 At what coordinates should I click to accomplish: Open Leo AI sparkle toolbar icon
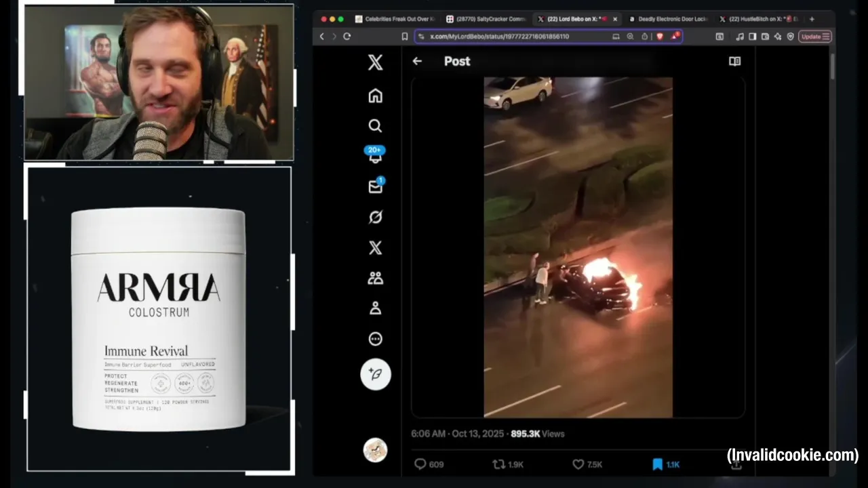pyautogui.click(x=778, y=37)
